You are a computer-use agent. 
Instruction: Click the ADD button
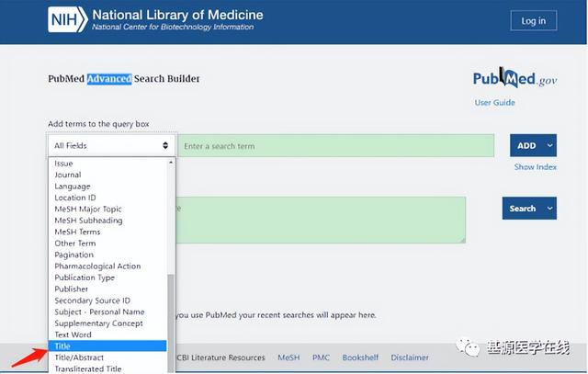click(526, 145)
